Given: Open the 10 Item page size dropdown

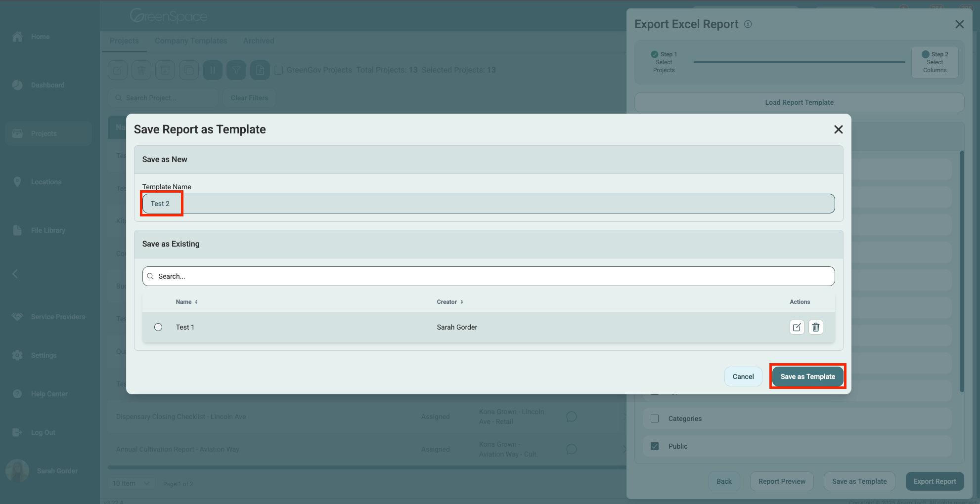Looking at the screenshot, I should 131,483.
